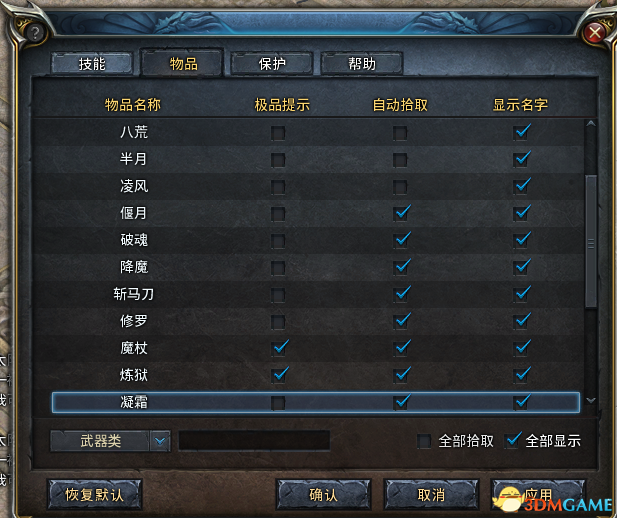
Task: Uncheck the 全部显示 checkbox
Action: (512, 440)
